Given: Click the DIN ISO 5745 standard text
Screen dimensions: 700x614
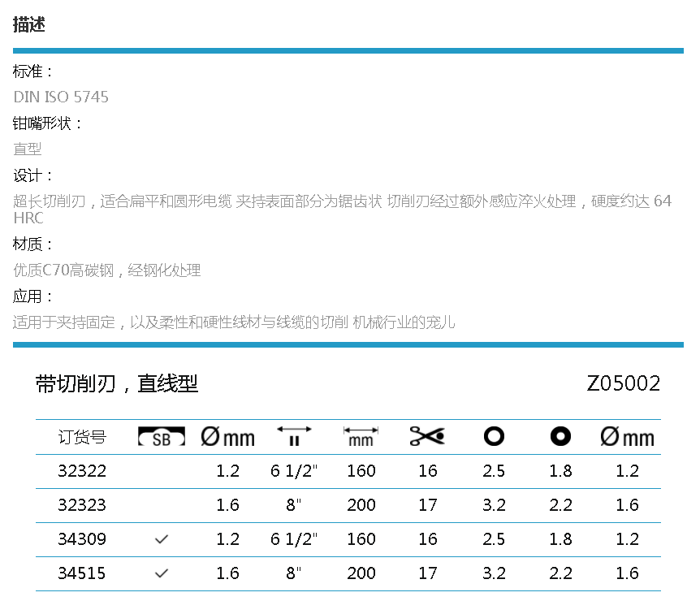Looking at the screenshot, I should tap(61, 97).
